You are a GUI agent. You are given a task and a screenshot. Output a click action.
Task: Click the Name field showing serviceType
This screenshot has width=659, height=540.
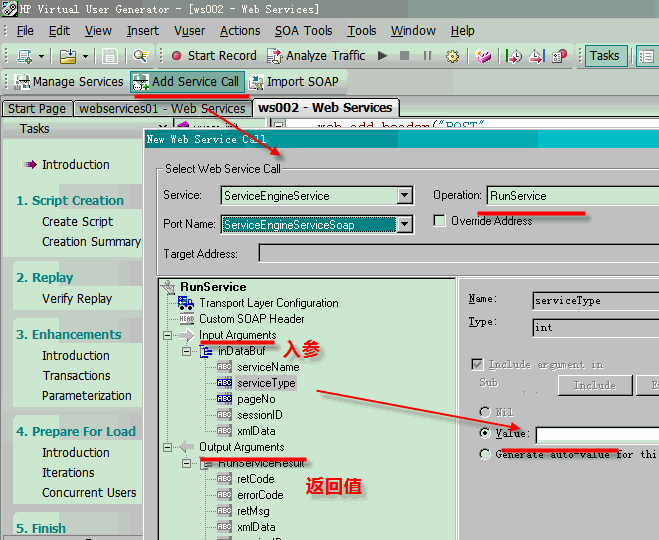(596, 301)
